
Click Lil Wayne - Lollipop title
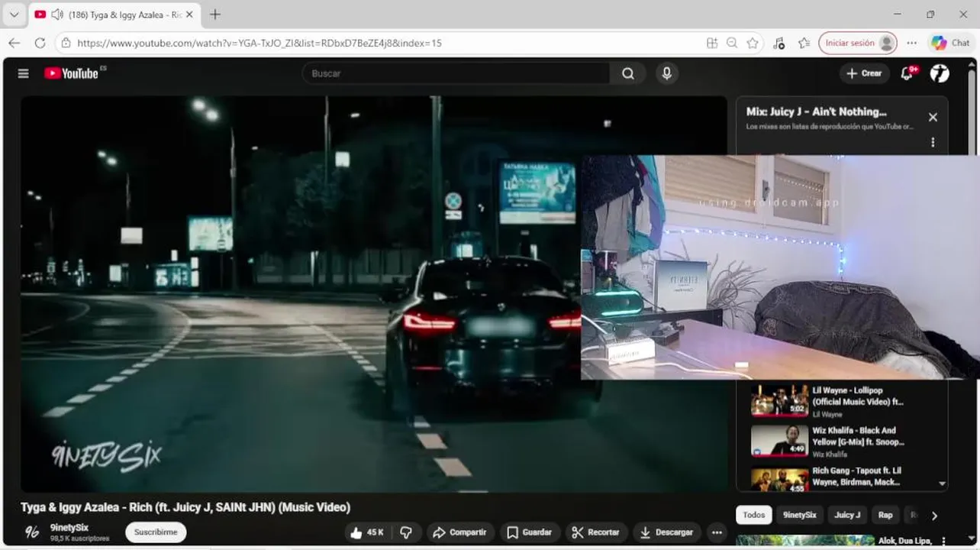pos(858,396)
